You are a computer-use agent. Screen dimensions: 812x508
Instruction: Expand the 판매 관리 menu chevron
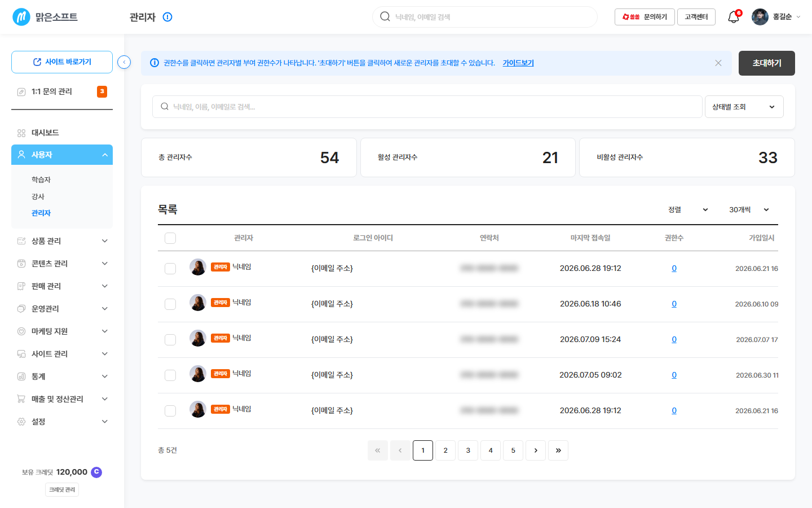pos(105,286)
